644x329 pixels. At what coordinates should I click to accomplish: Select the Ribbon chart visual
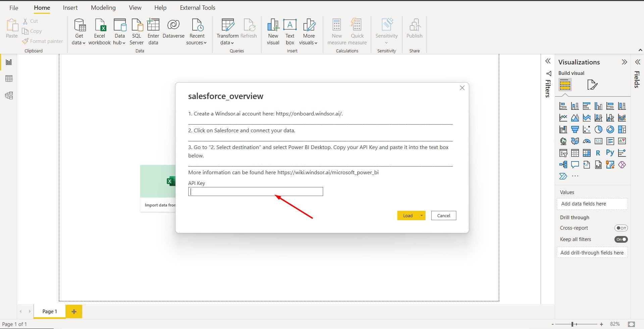click(x=622, y=118)
